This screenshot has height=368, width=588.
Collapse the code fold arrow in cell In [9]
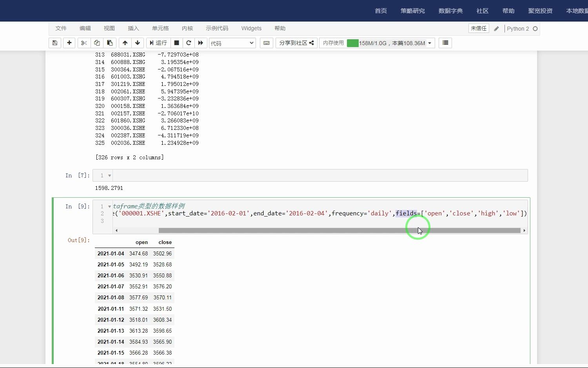pyautogui.click(x=109, y=206)
